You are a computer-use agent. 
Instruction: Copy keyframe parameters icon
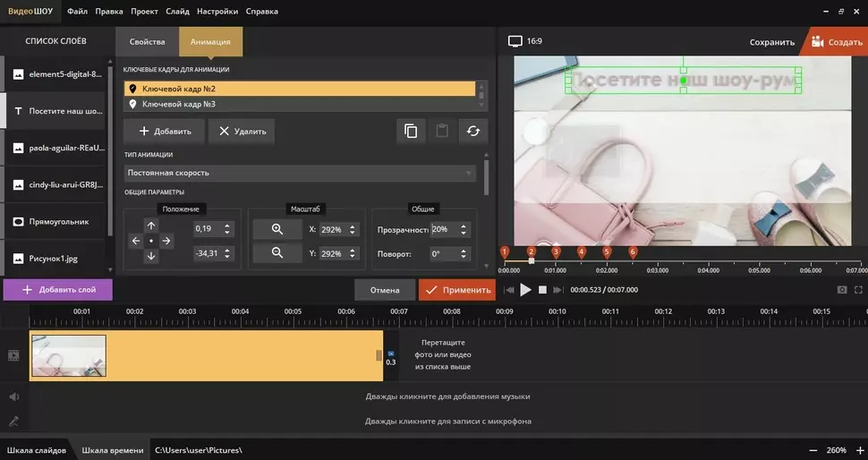pyautogui.click(x=411, y=132)
